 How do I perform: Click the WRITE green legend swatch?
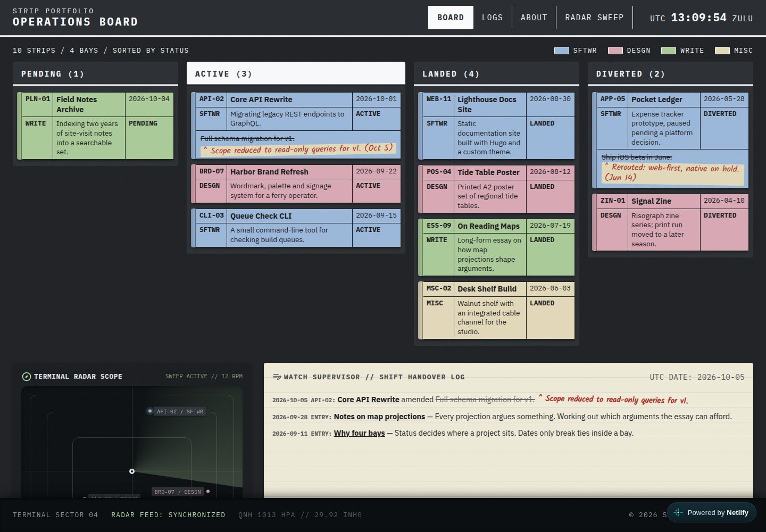pos(669,51)
